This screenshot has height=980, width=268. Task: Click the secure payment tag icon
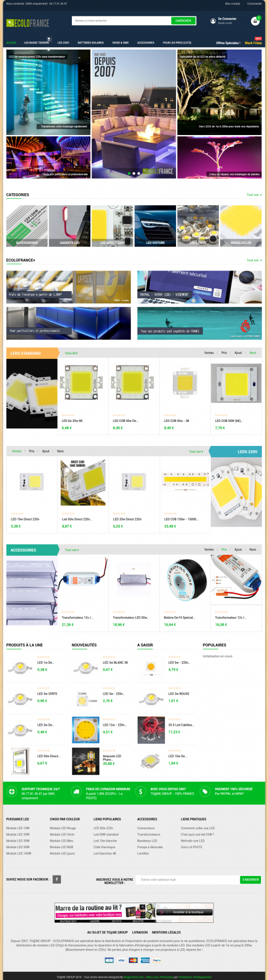[x=204, y=792]
